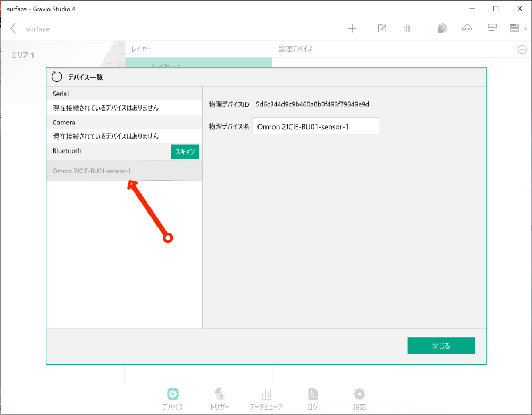Screen dimensions: 532x415
Task: Click the 論理デバイス column header
Action: pyautogui.click(x=296, y=49)
